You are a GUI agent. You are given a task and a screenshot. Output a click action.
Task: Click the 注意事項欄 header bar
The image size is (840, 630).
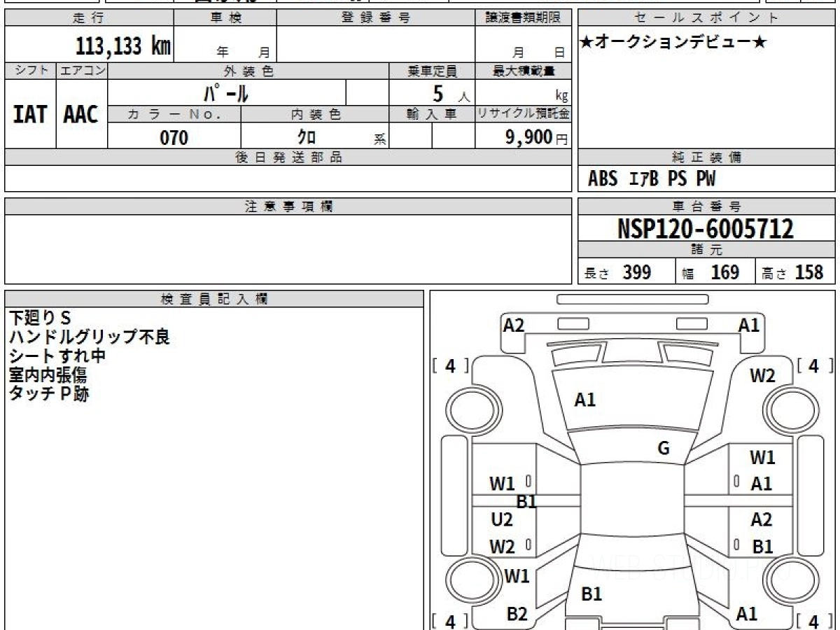(288, 206)
